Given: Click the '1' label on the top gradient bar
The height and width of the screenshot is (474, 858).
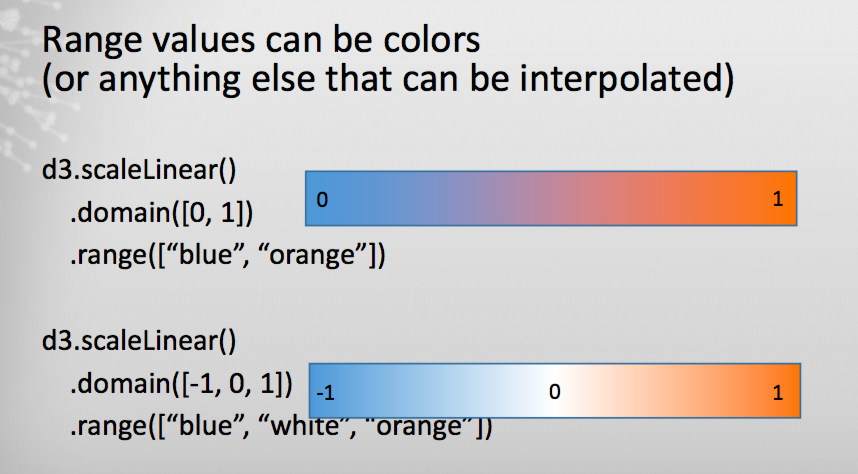Looking at the screenshot, I should [778, 199].
